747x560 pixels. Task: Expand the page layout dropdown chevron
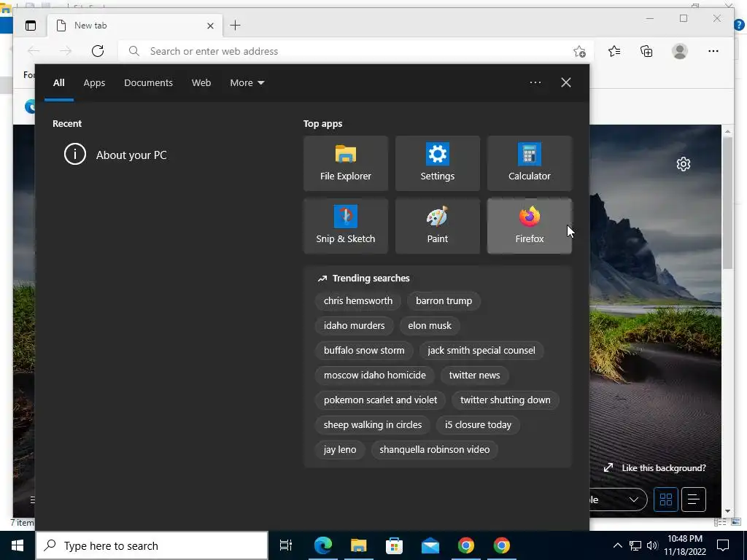634,499
